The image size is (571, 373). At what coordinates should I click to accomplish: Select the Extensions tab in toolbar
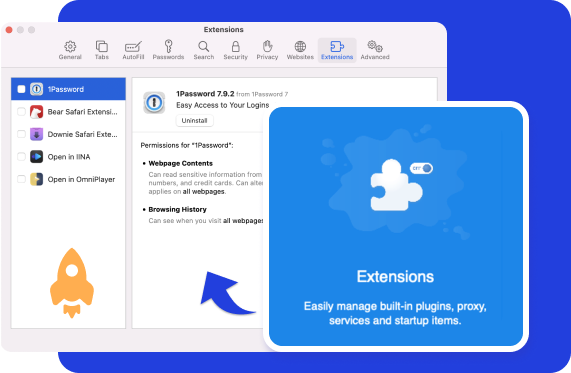point(337,50)
